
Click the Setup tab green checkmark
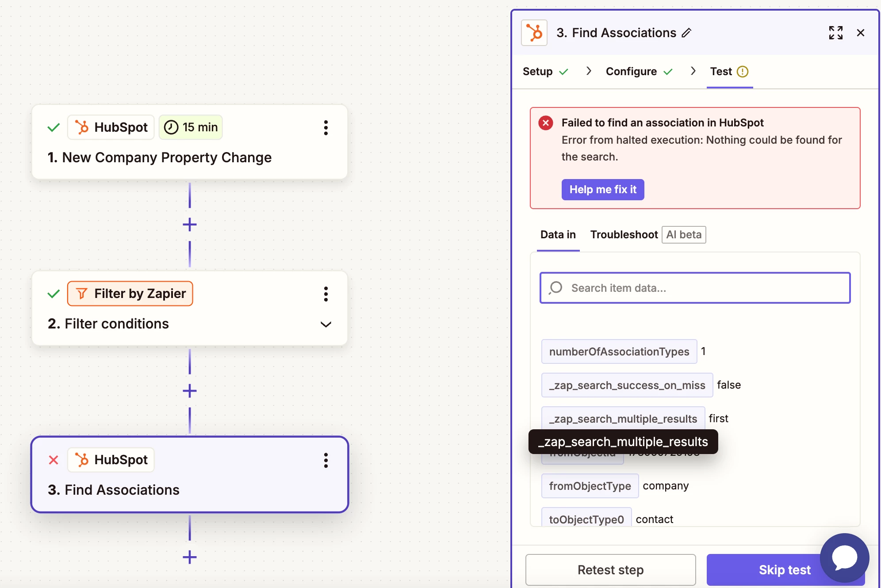pyautogui.click(x=563, y=72)
